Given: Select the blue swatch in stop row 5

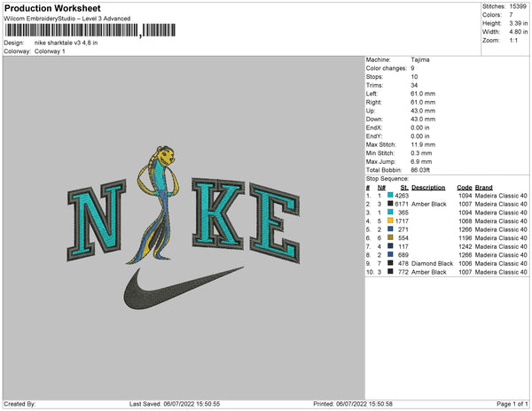Looking at the screenshot, I should pos(390,229).
